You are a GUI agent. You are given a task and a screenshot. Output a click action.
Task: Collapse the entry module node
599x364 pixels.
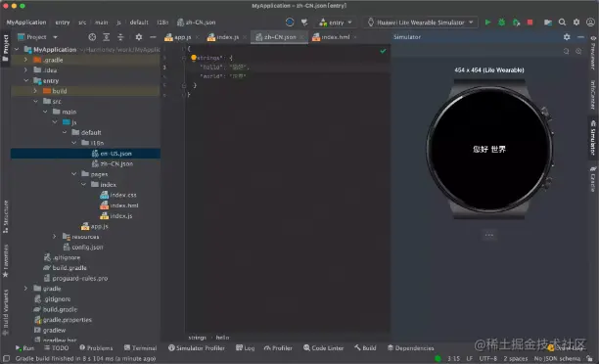[x=25, y=80]
